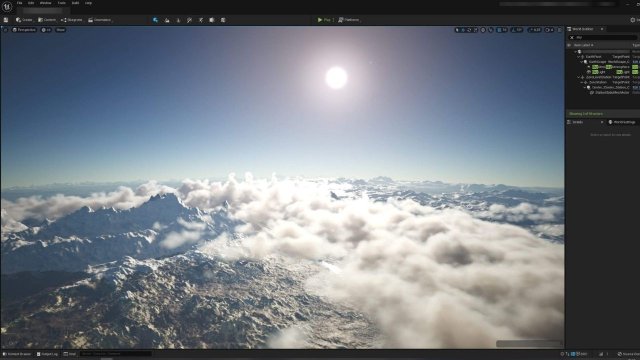640x360 pixels.
Task: Switch to Mesh Paint mode icon
Action: coord(189,20)
